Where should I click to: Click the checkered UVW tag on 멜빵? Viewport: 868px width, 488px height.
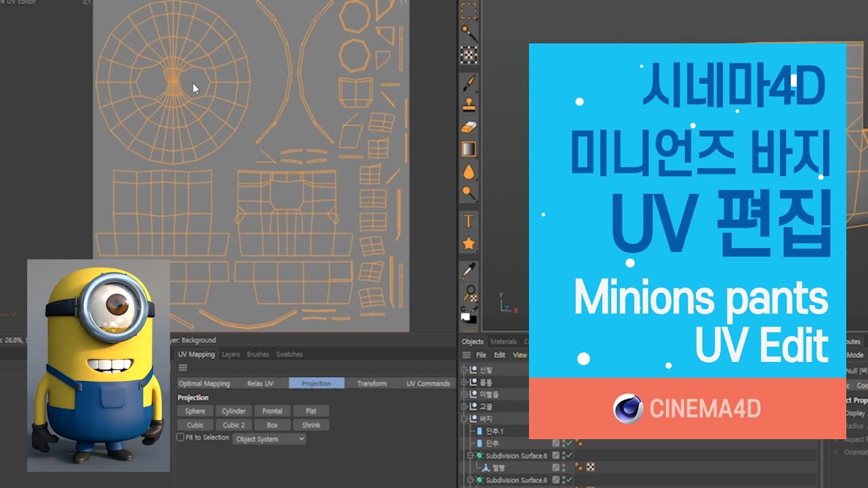[x=590, y=467]
